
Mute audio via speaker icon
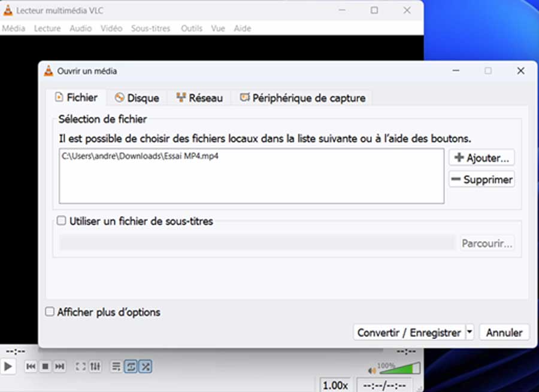(372, 370)
